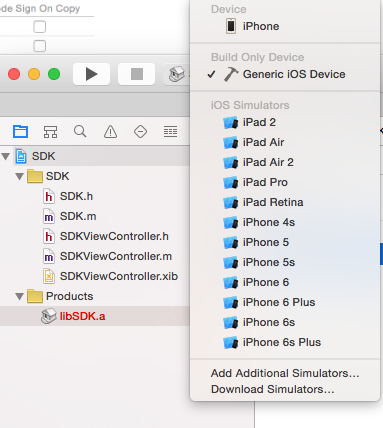
Task: Click the Stop button in toolbar
Action: tap(137, 74)
